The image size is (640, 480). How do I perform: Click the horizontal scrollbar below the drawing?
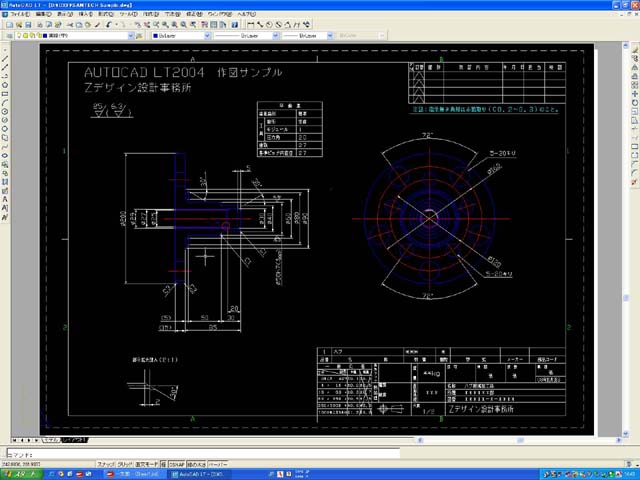tap(520, 440)
